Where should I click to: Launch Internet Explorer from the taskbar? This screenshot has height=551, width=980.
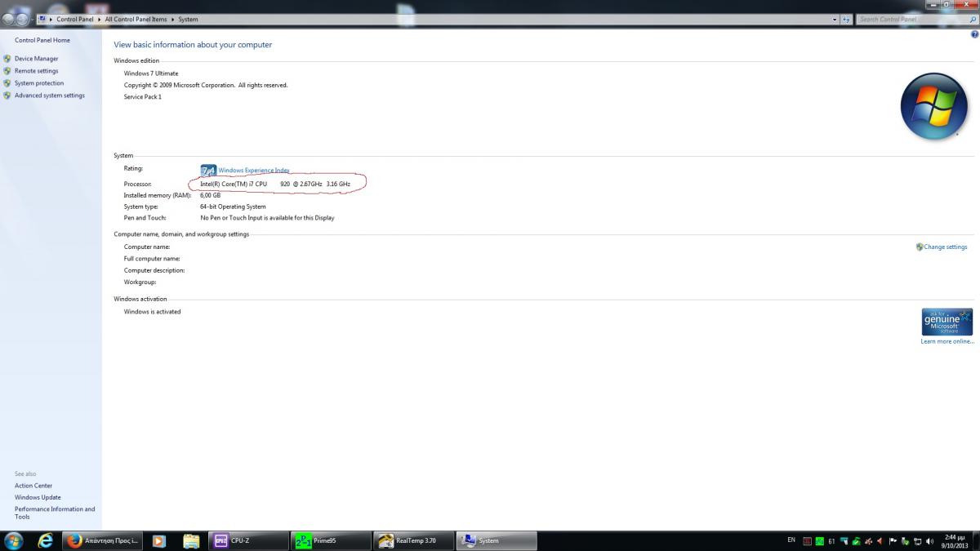(46, 540)
